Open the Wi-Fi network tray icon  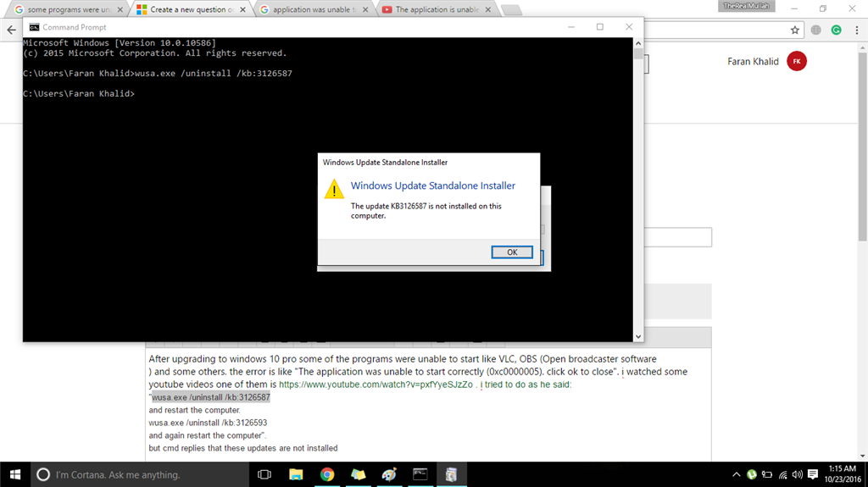coord(782,475)
